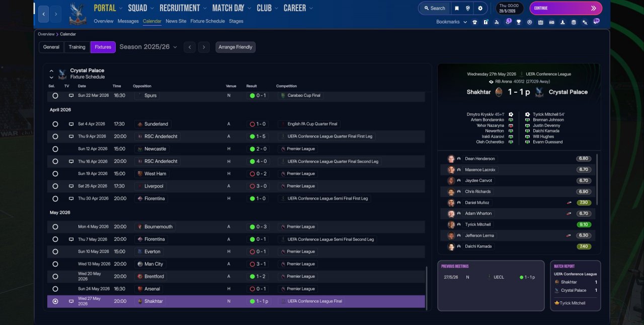
Task: Click the Continue button
Action: [566, 8]
